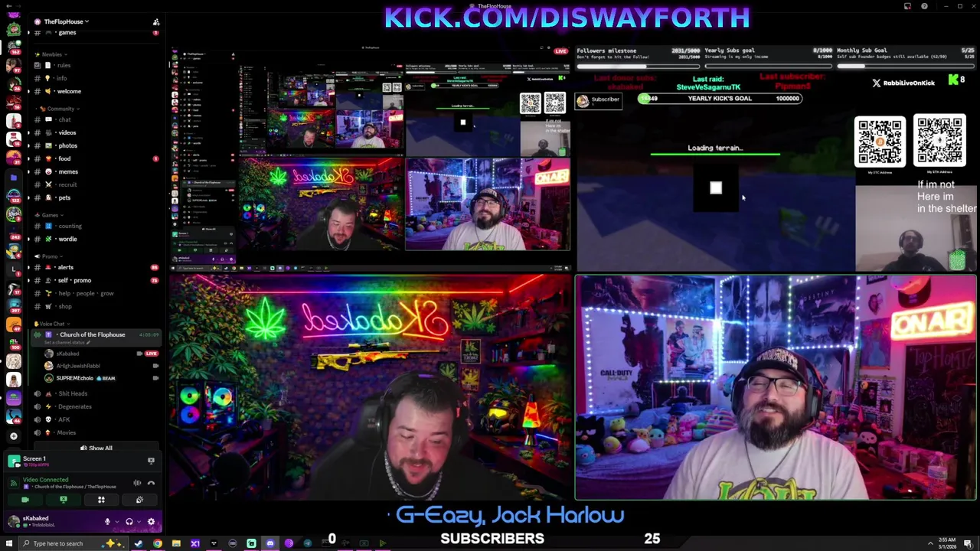Click user sKabaked in voice channel
980x551 pixels.
click(x=101, y=354)
